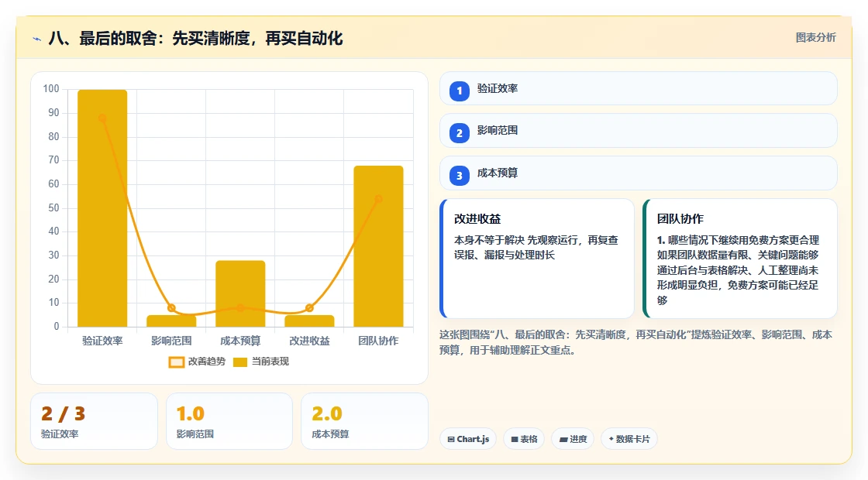This screenshot has width=868, height=480.
Task: Click the 影响范围 bar in the chart
Action: (x=171, y=321)
